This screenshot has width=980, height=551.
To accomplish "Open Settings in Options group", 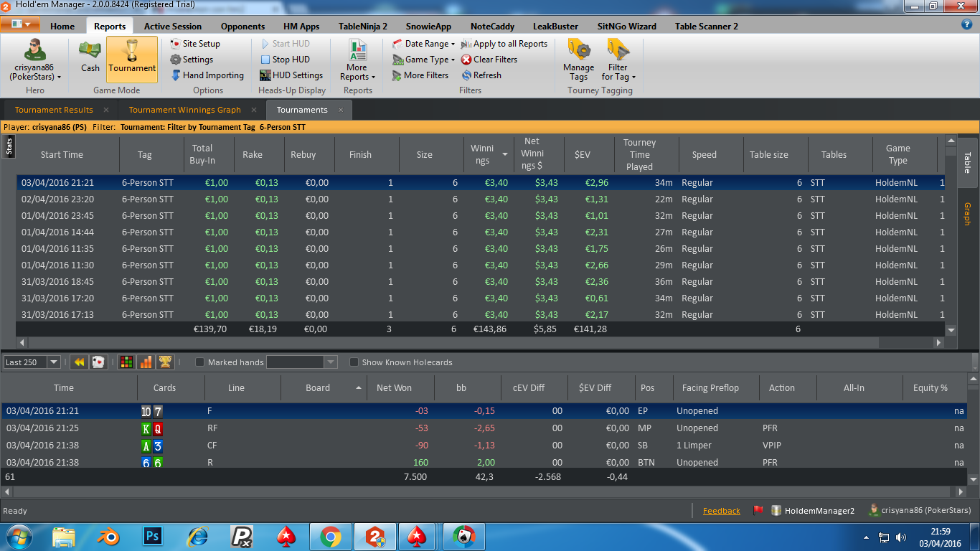I will [192, 60].
